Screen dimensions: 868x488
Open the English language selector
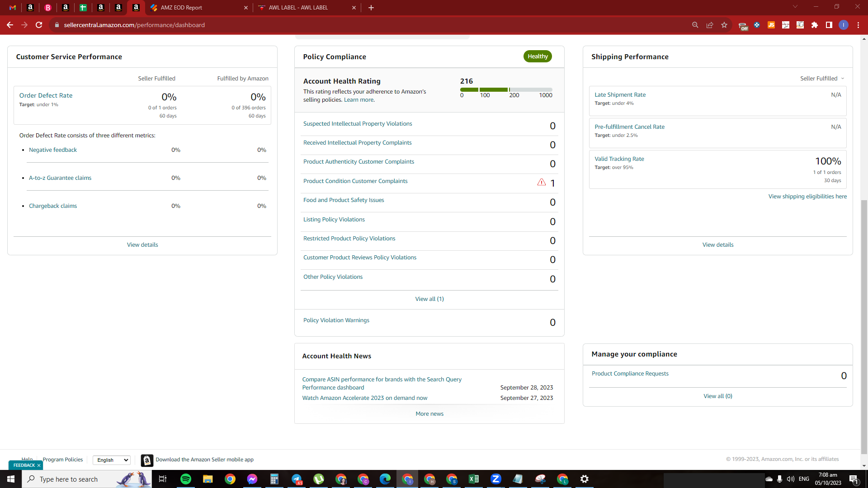coord(112,460)
